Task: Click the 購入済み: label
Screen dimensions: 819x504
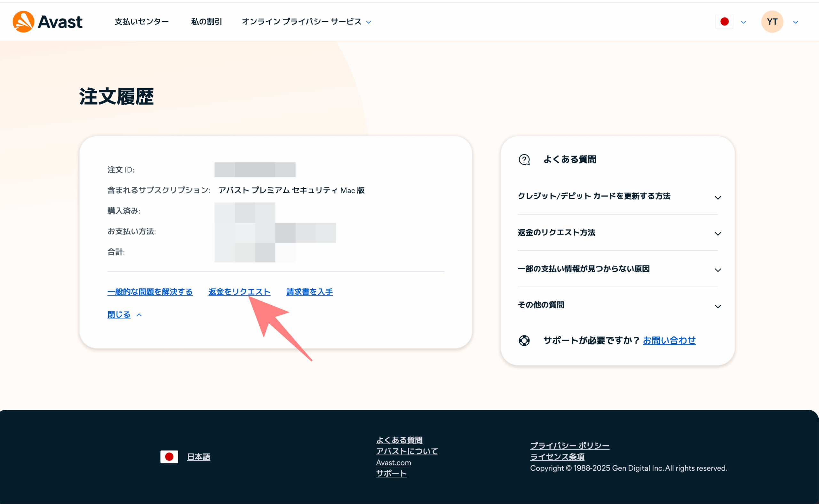Action: [x=124, y=211]
